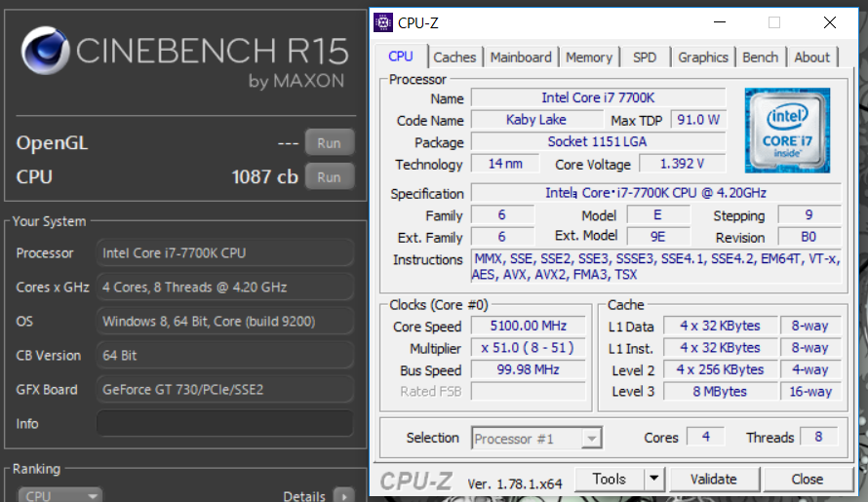Click the name value Intel Core i7 7700K

pos(598,98)
